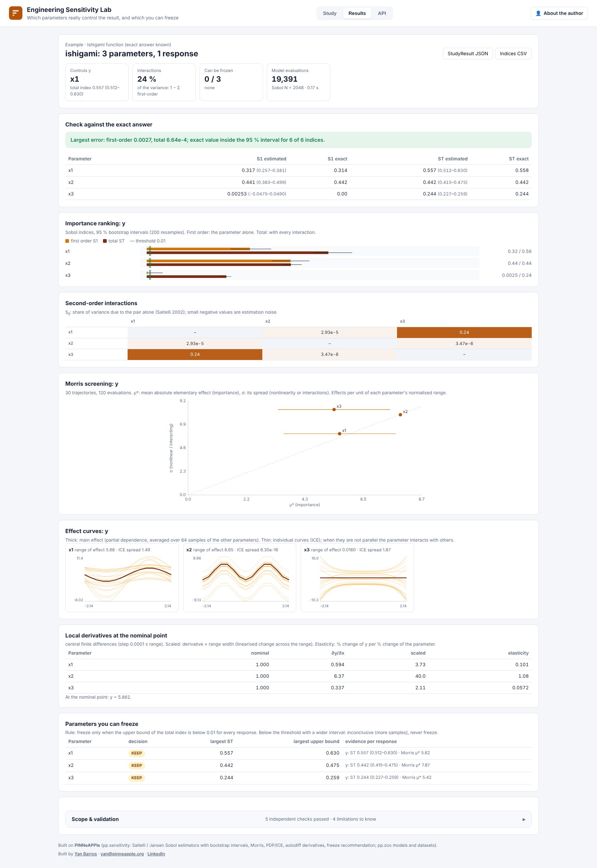Click the x2 point in Morris screening plot

point(400,414)
